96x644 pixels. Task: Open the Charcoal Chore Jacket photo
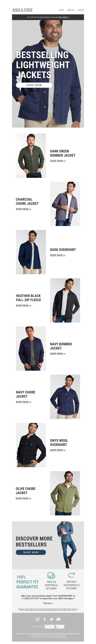point(65,204)
